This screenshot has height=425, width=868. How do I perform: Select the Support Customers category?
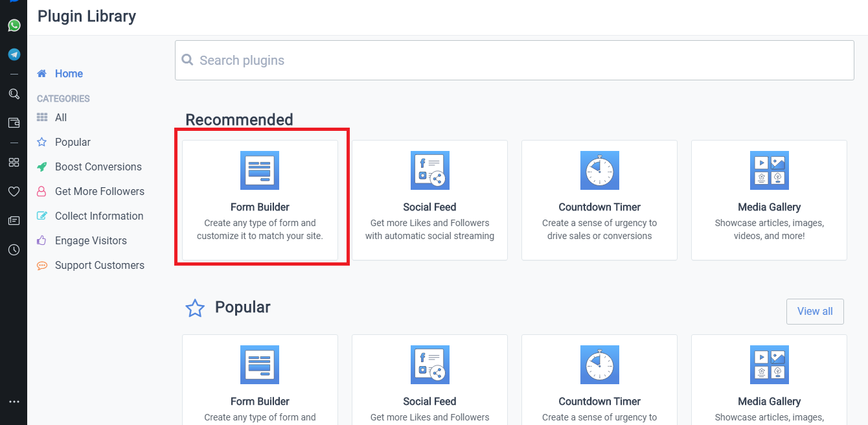[100, 265]
